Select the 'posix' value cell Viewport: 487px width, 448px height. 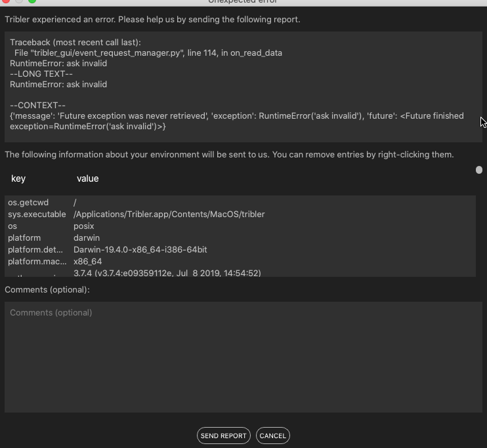(83, 226)
